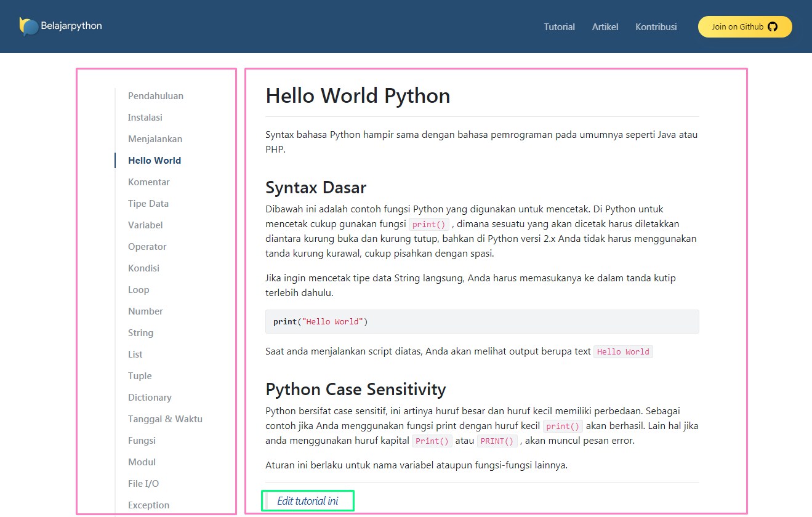
Task: Navigate to Menjalankan in sidebar
Action: [155, 139]
